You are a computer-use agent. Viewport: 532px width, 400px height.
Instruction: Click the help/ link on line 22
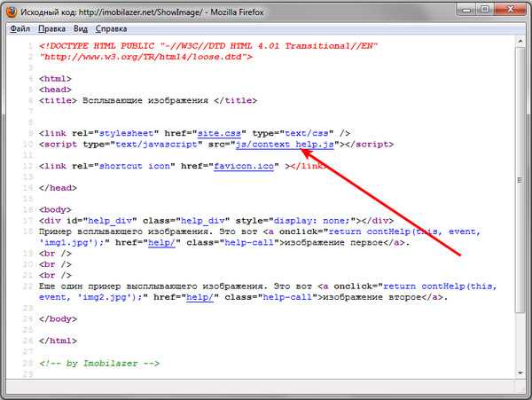(199, 297)
